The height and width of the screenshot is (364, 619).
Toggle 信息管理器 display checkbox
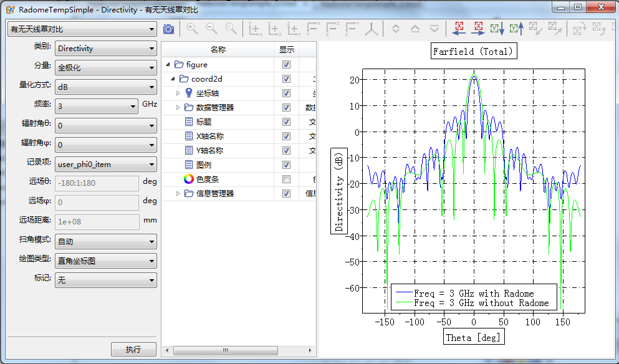[x=287, y=193]
